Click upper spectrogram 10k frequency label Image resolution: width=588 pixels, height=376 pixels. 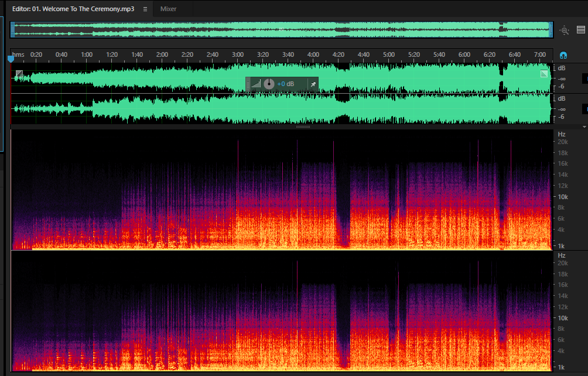(x=563, y=197)
